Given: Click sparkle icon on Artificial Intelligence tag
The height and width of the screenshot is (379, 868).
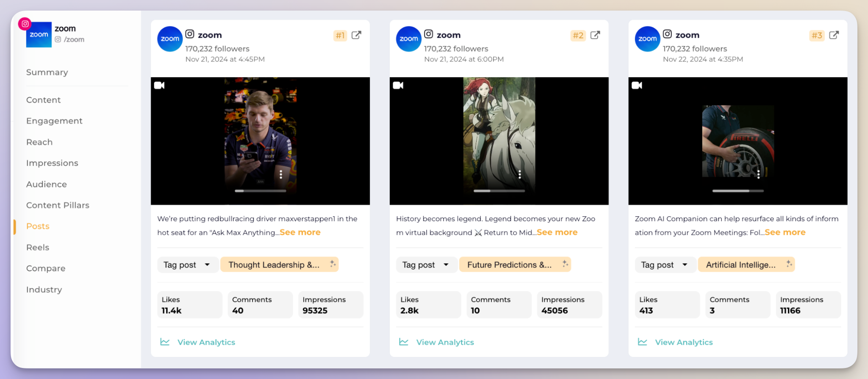Looking at the screenshot, I should 789,264.
